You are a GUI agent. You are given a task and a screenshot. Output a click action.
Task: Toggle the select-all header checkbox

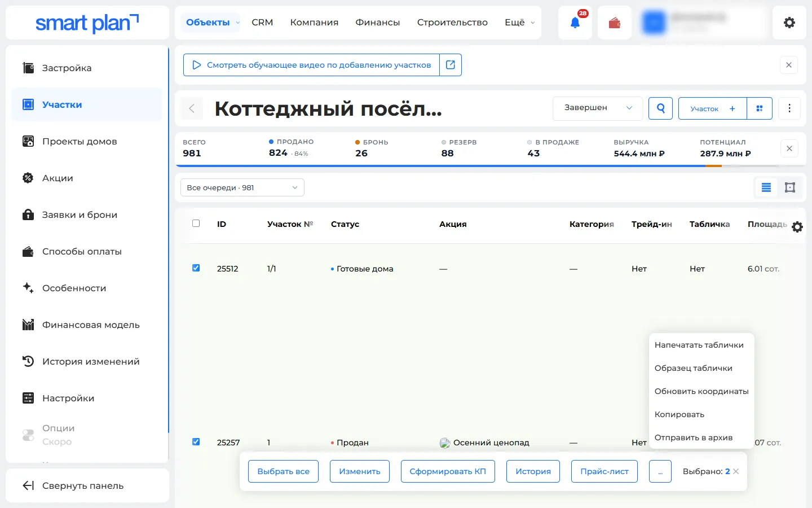[x=196, y=224]
